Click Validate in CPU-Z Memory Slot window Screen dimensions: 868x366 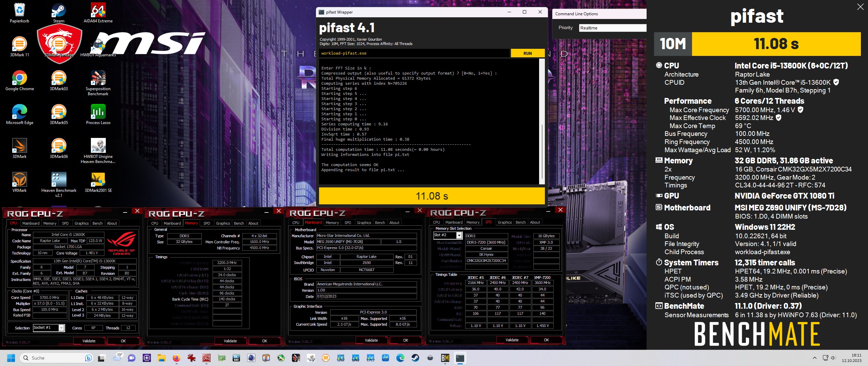pos(512,340)
